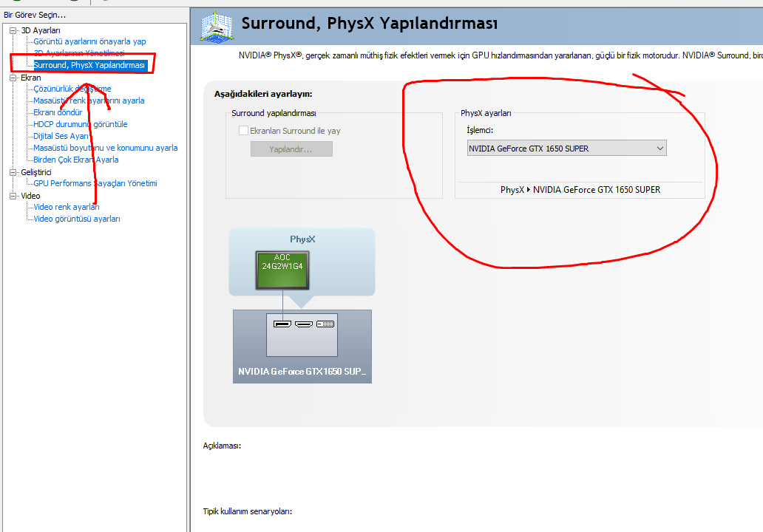Image resolution: width=763 pixels, height=532 pixels.
Task: Open Video renk ayarları page
Action: pyautogui.click(x=67, y=207)
